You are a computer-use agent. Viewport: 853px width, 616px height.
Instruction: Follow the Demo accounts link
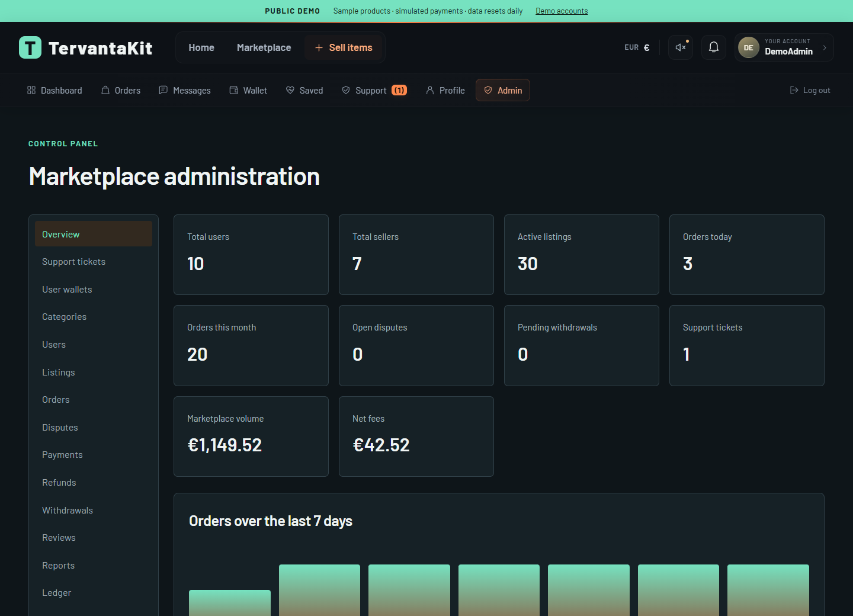tap(562, 11)
